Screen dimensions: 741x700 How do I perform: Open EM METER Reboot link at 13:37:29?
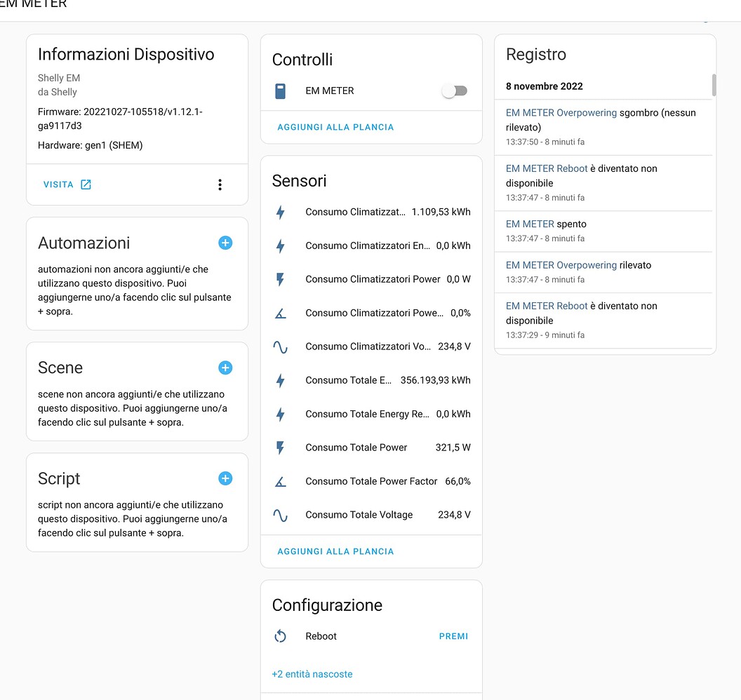point(547,306)
